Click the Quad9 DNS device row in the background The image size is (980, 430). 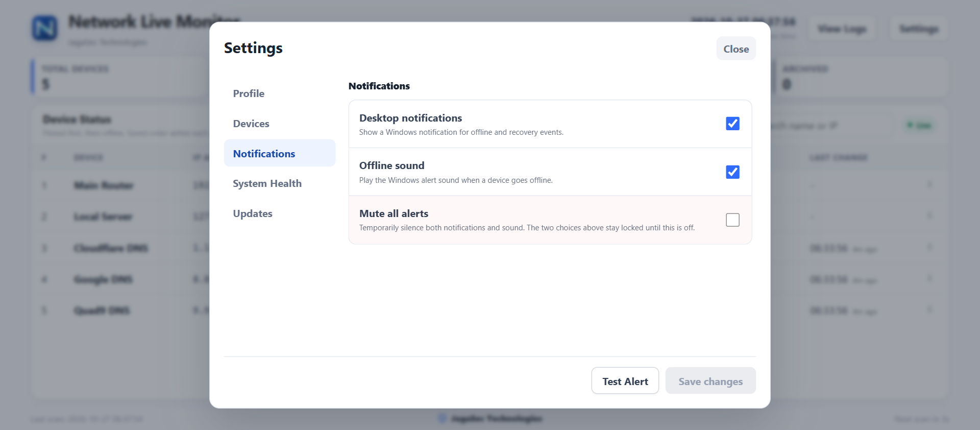point(120,310)
